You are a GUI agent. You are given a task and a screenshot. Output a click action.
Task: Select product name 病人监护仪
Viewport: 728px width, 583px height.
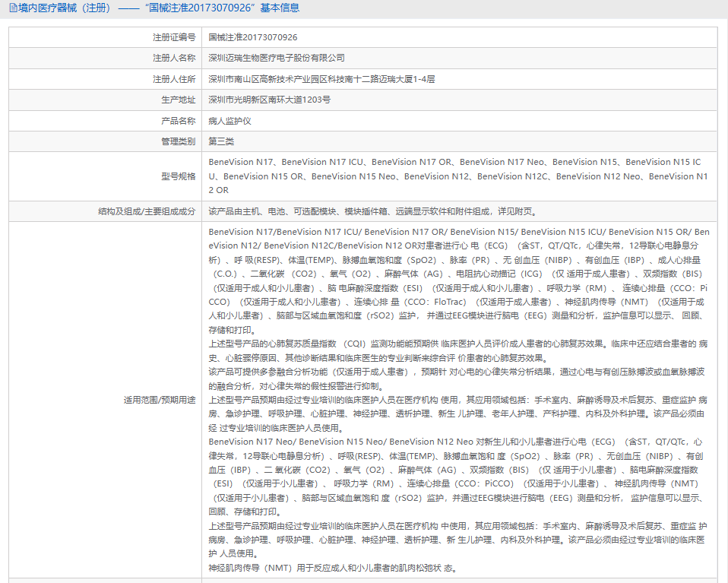click(x=229, y=121)
